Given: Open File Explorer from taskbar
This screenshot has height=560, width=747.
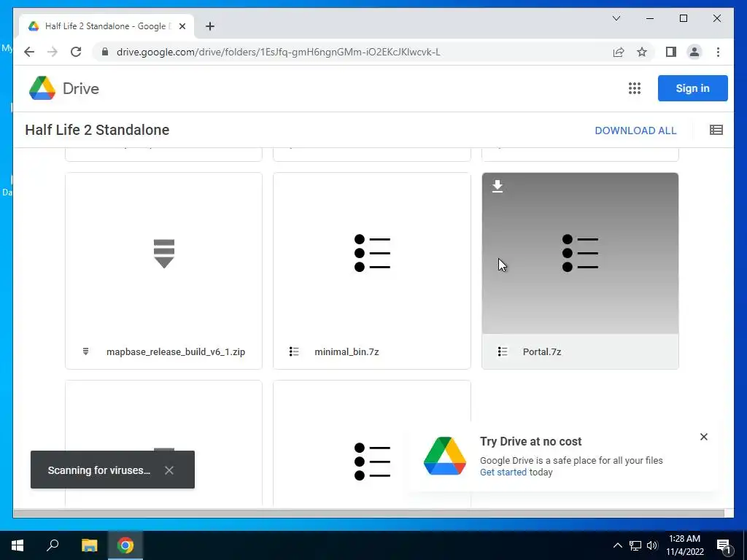Looking at the screenshot, I should coord(89,545).
